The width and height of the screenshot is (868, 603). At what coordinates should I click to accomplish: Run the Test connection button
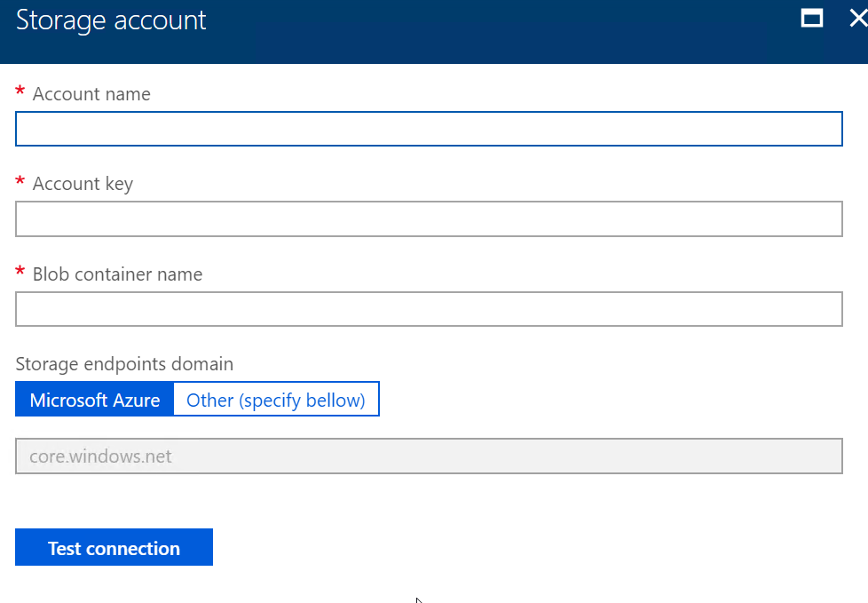point(114,547)
